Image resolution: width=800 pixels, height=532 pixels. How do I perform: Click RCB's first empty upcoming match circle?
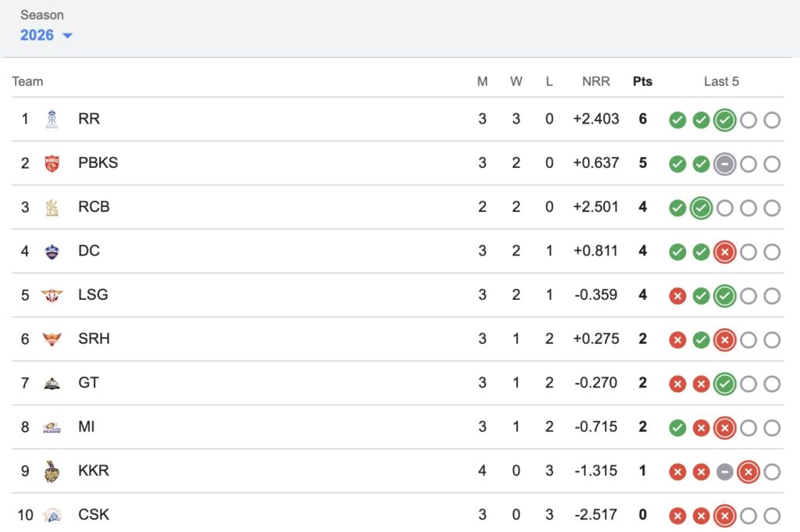(x=725, y=208)
